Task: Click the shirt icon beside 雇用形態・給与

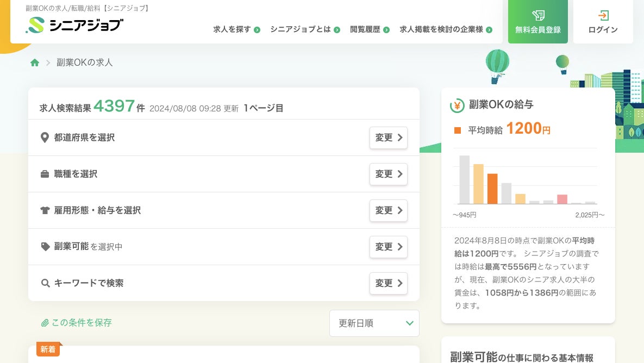Action: pyautogui.click(x=45, y=210)
